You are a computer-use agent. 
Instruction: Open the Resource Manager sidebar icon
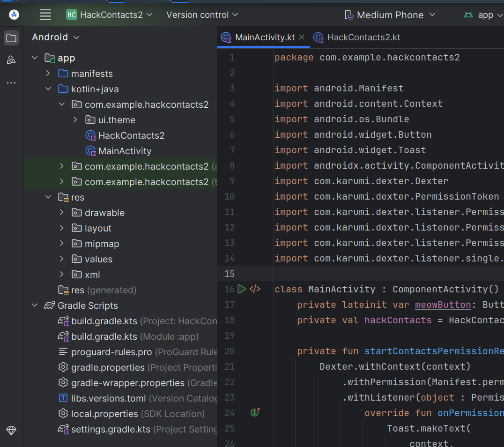(x=11, y=60)
